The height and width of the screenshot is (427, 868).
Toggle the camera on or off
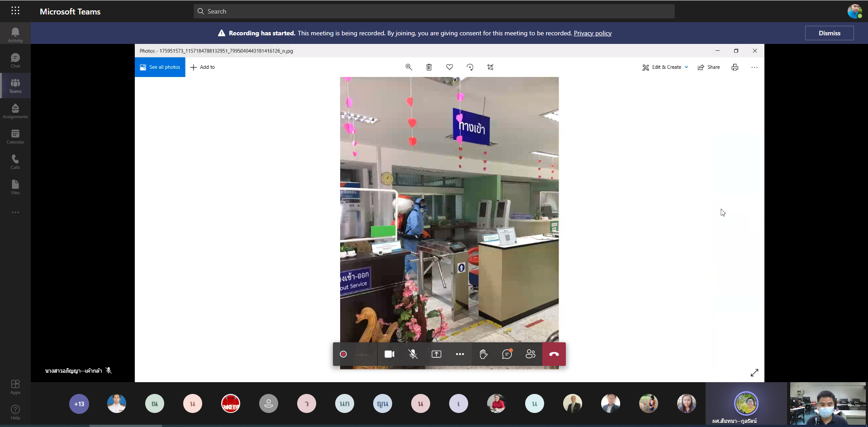[x=389, y=354]
